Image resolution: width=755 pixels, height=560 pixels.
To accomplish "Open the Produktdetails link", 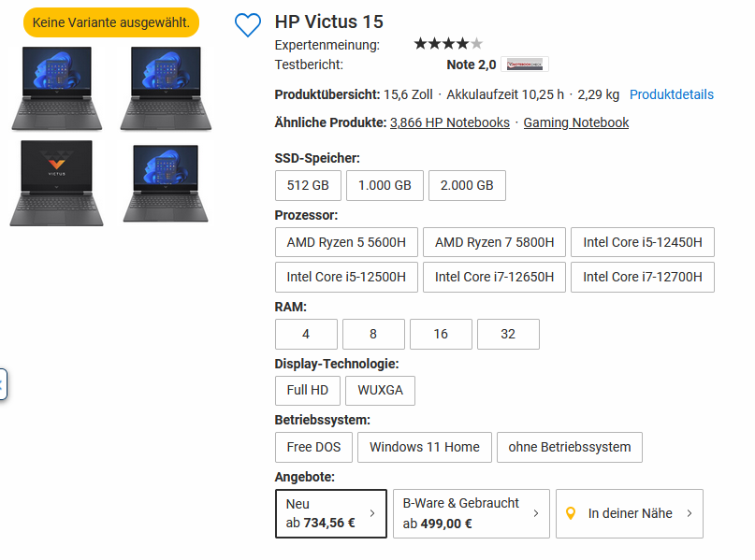I will (672, 94).
